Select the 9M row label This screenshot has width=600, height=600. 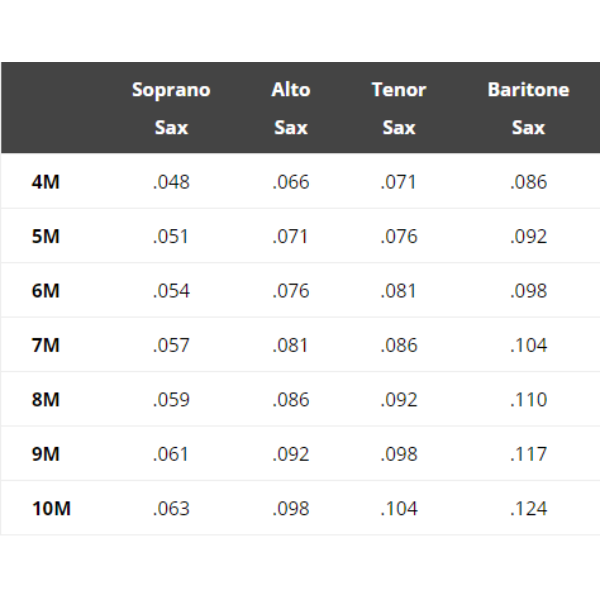[x=46, y=454]
